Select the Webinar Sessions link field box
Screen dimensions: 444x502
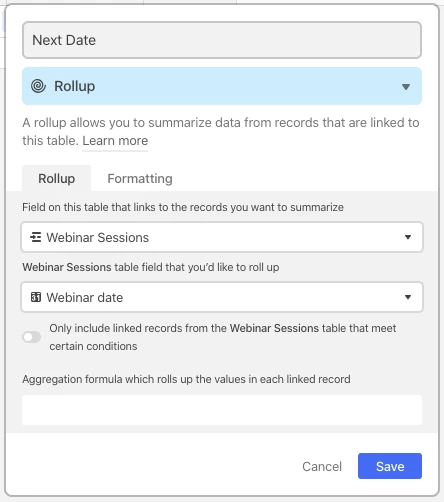(222, 237)
